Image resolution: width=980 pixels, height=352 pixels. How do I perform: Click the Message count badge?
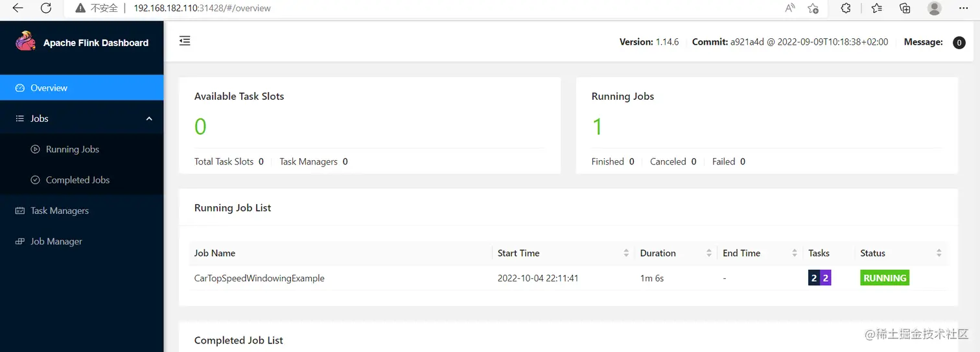(x=959, y=43)
